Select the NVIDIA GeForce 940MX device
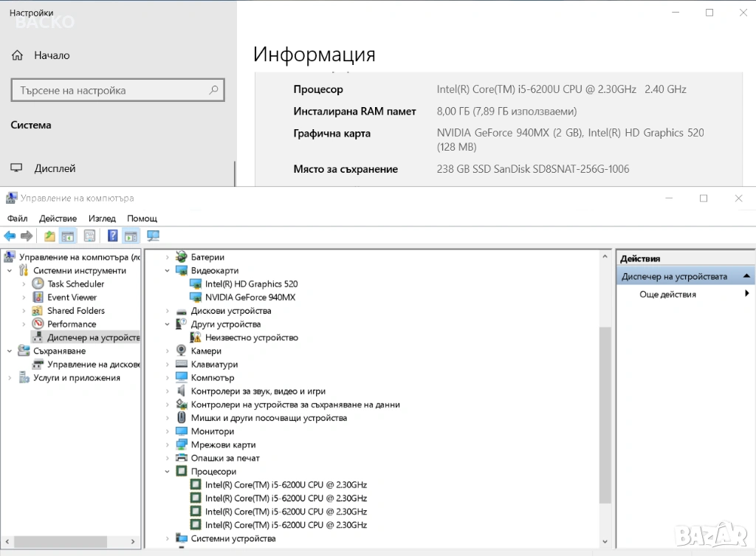This screenshot has width=756, height=556. (250, 298)
